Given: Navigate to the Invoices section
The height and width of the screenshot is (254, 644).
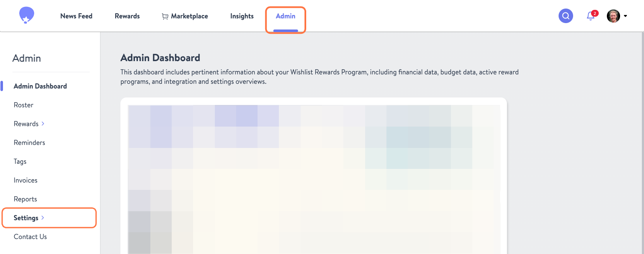Looking at the screenshot, I should click(25, 180).
